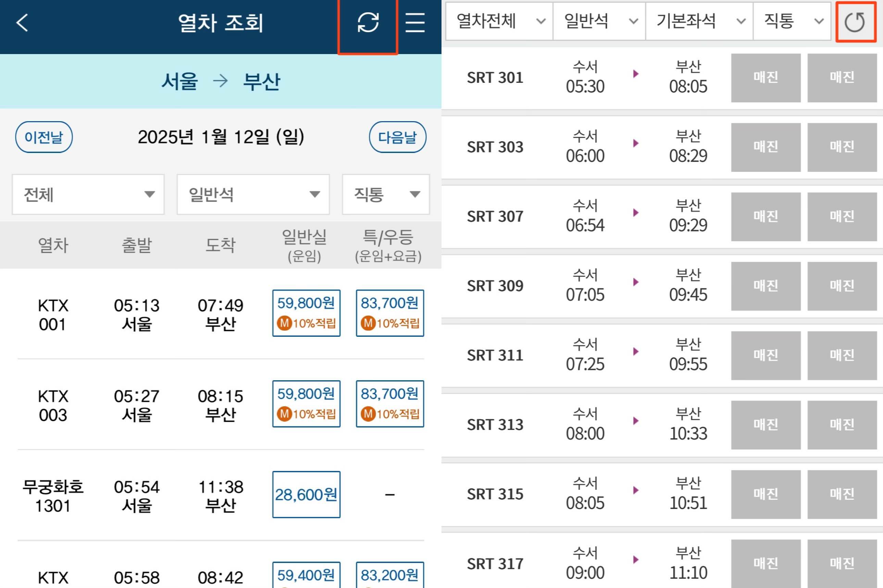
Task: Select KTX 001 standard fare 59,800원
Action: click(x=307, y=313)
